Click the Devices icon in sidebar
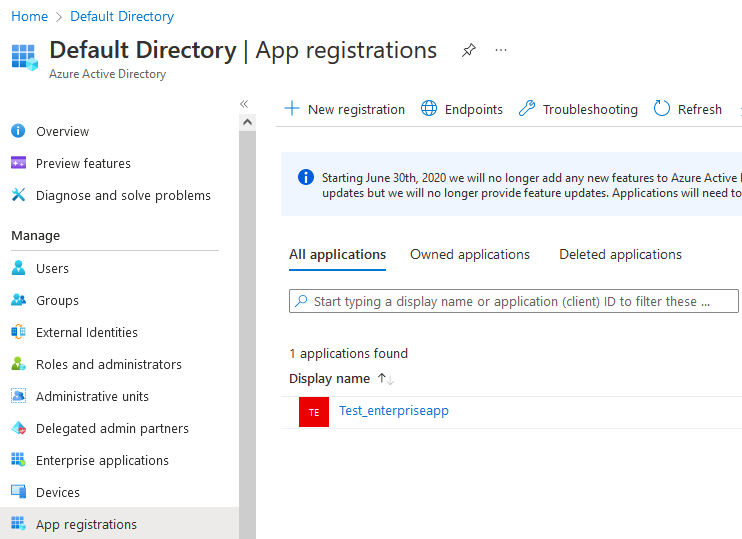This screenshot has width=742, height=539. (18, 492)
